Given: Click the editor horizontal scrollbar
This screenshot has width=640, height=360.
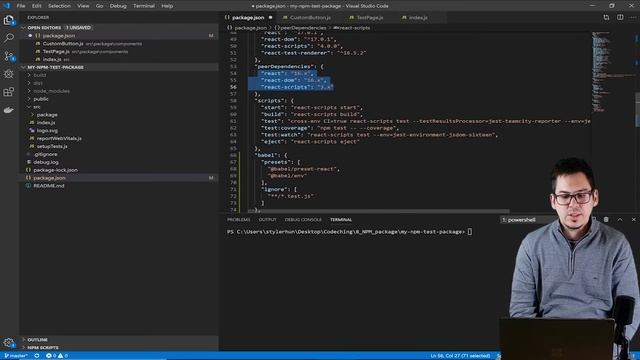Looking at the screenshot, I should pos(378,211).
